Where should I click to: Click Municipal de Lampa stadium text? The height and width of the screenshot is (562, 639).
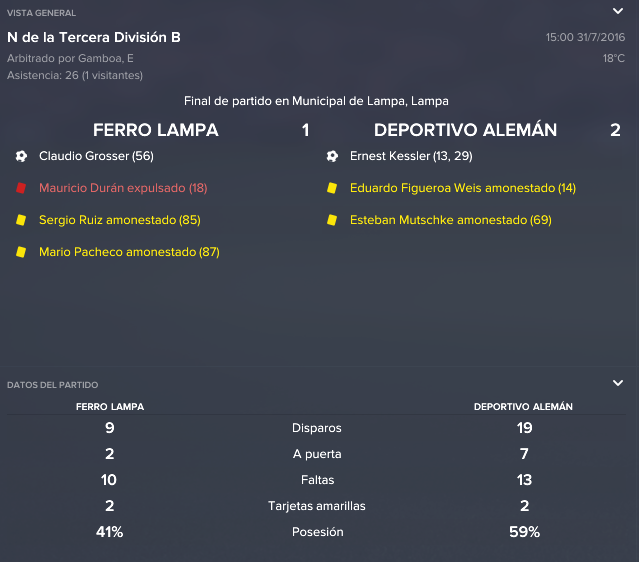pyautogui.click(x=349, y=101)
